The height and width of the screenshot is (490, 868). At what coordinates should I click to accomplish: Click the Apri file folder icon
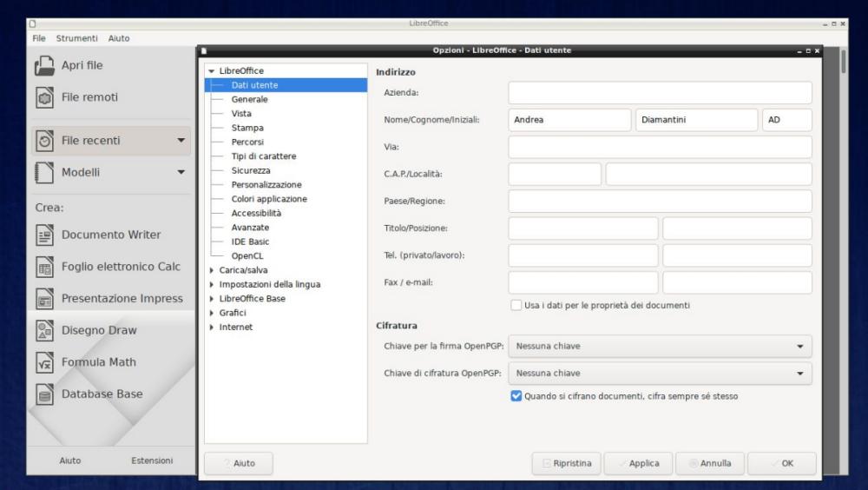tap(44, 65)
